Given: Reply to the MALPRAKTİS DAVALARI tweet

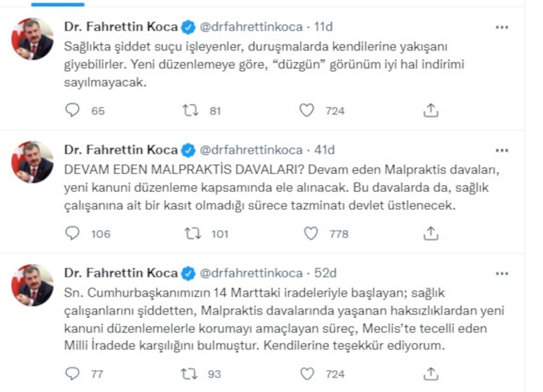Looking at the screenshot, I should pos(73,234).
